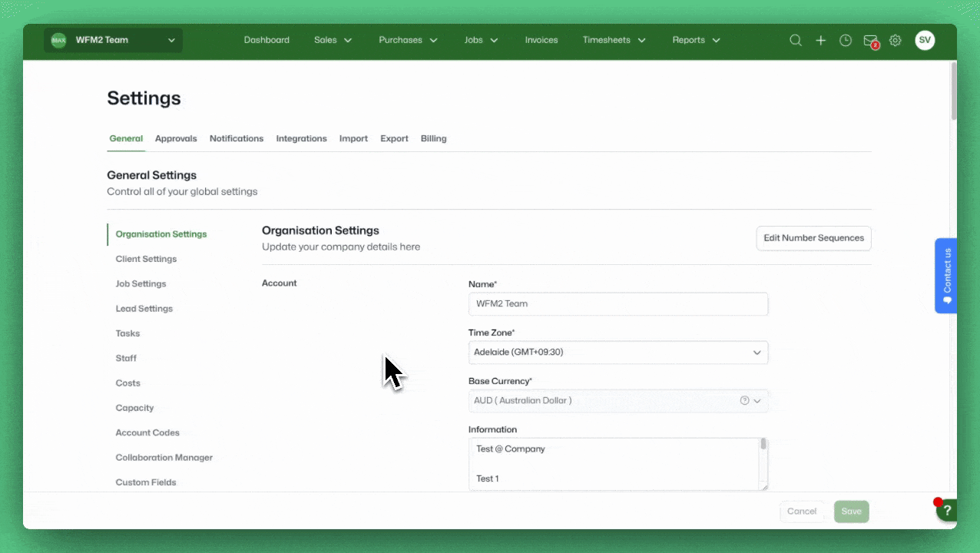The image size is (980, 553).
Task: Navigate to the Dashboard menu item
Action: point(267,40)
